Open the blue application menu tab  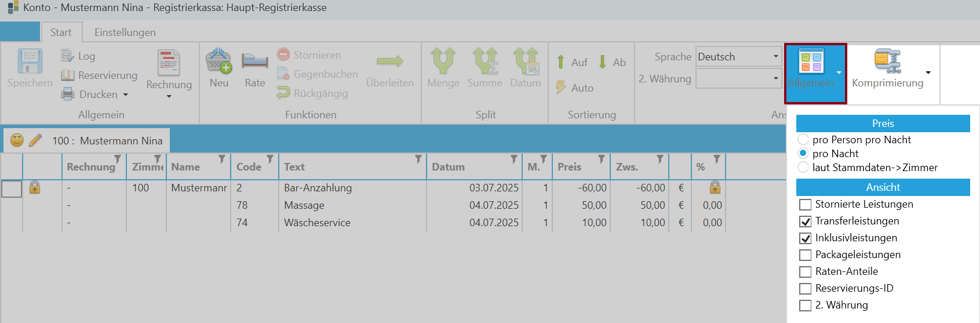click(20, 31)
